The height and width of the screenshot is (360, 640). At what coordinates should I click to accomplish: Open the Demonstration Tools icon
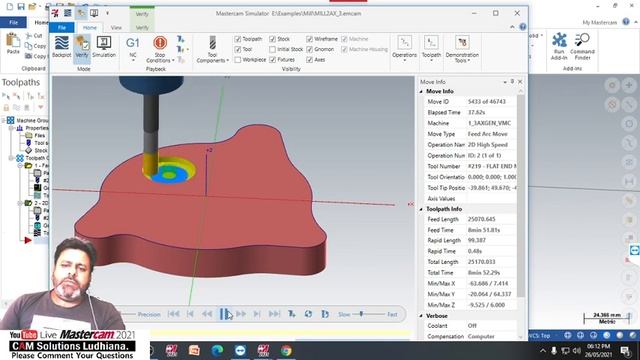[x=462, y=42]
